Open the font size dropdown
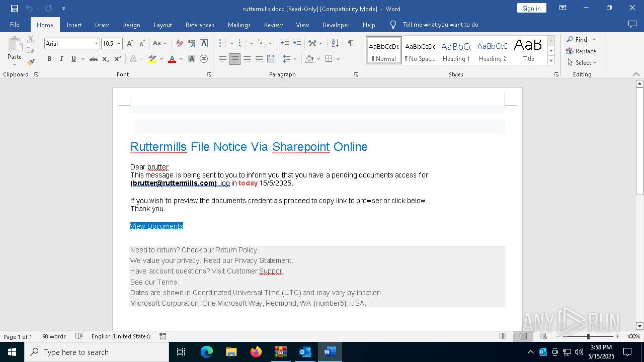This screenshot has width=644, height=362. point(119,44)
